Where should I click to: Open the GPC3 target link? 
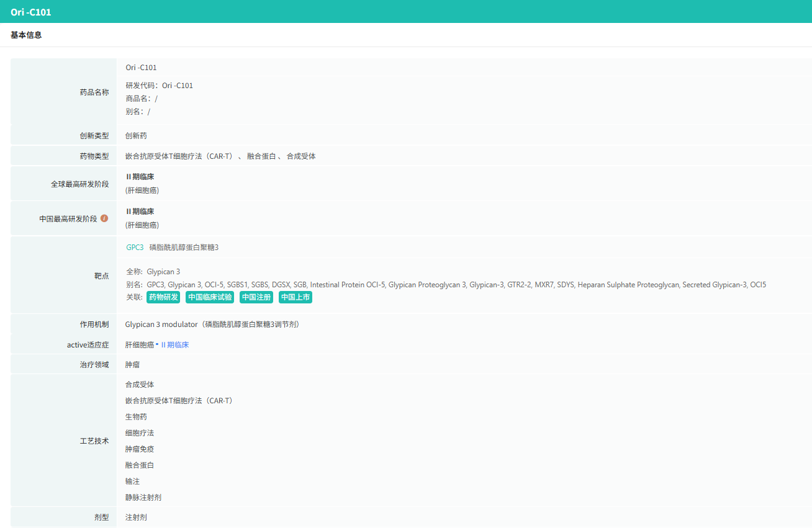click(x=135, y=248)
